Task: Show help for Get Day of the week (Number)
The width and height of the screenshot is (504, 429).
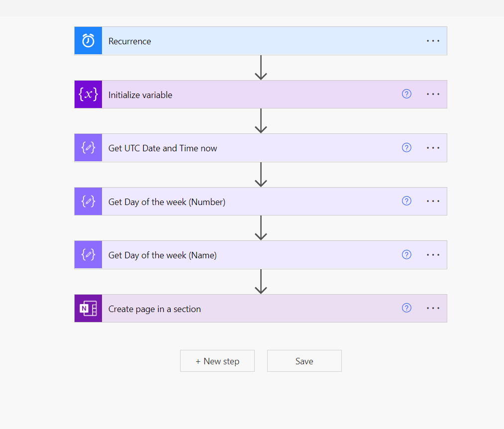Action: [x=406, y=201]
